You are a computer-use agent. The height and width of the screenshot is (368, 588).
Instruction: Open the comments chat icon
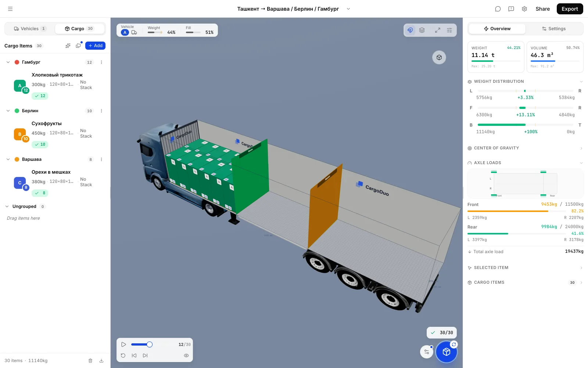(x=498, y=9)
